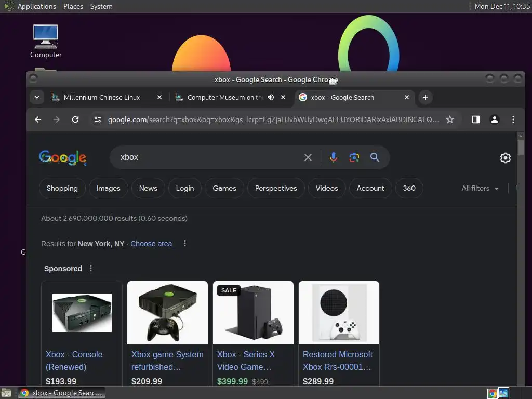The height and width of the screenshot is (399, 532).
Task: Open the Chrome profile menu
Action: [x=495, y=119]
